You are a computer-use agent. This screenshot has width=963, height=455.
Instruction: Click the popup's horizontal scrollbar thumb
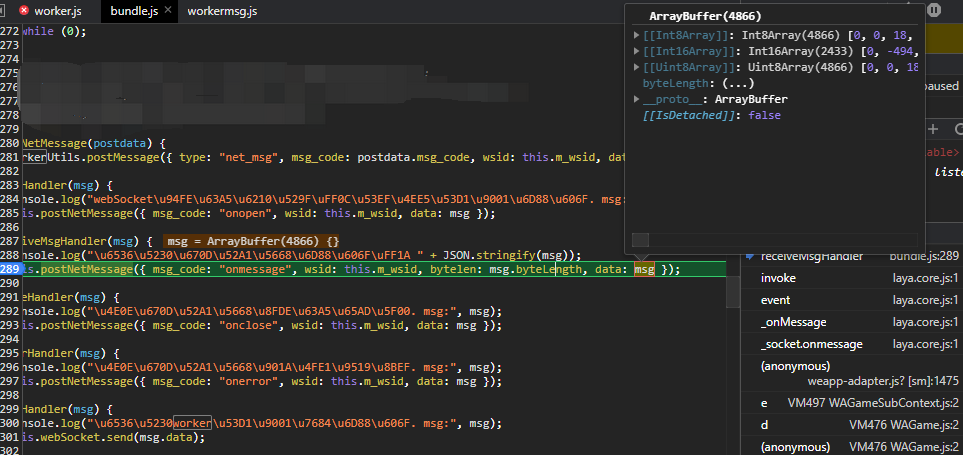click(x=640, y=240)
